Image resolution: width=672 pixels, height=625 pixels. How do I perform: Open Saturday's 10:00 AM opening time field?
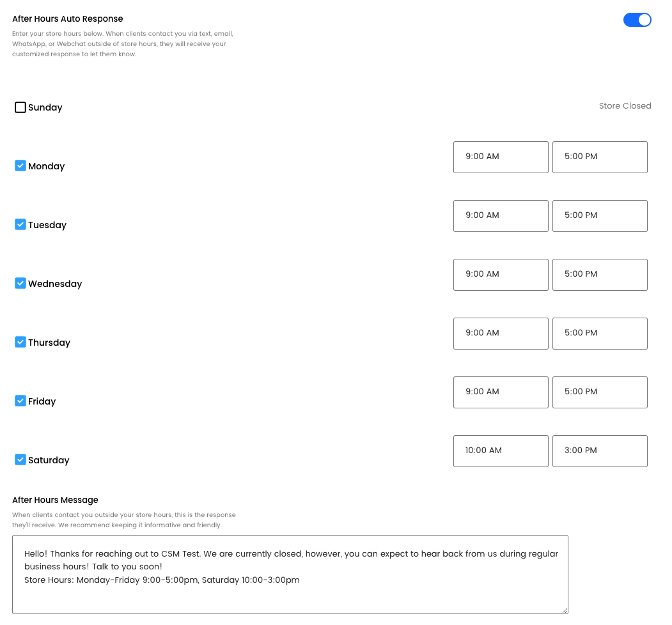pos(501,451)
